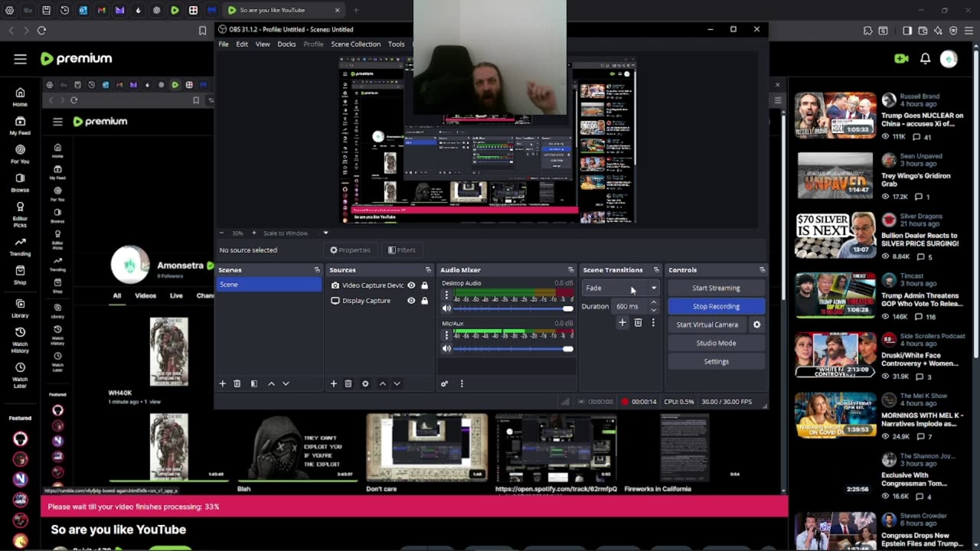
Task: Toggle Display Capture visibility eye
Action: 411,301
